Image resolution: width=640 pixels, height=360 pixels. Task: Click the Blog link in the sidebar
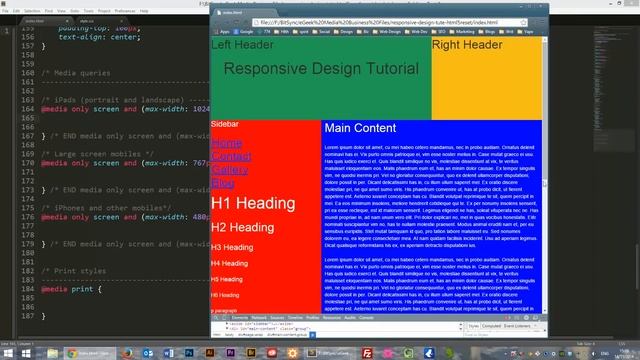(x=222, y=183)
